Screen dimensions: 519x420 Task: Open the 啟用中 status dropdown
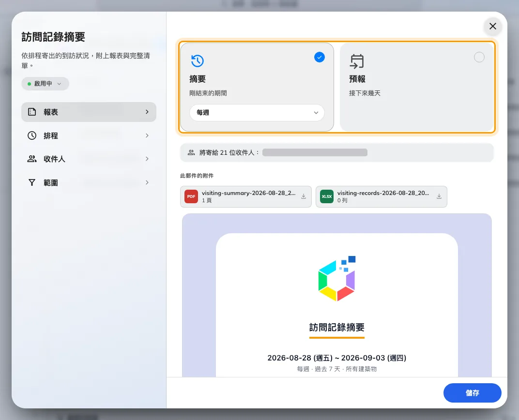tap(45, 84)
